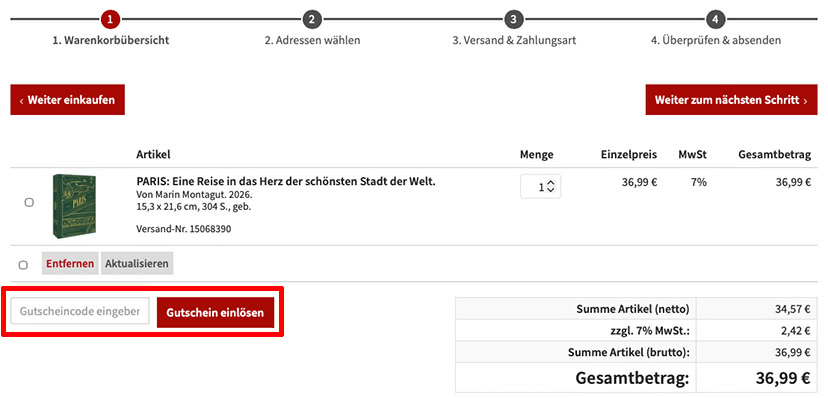The width and height of the screenshot is (828, 398).
Task: Open the '3. Versand & Zahlungsart' step label
Action: tap(514, 40)
